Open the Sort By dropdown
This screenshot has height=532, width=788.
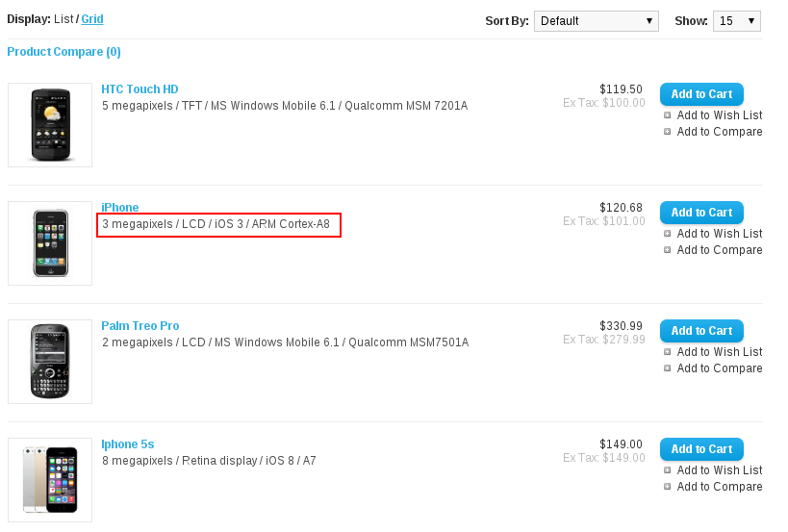tap(596, 21)
